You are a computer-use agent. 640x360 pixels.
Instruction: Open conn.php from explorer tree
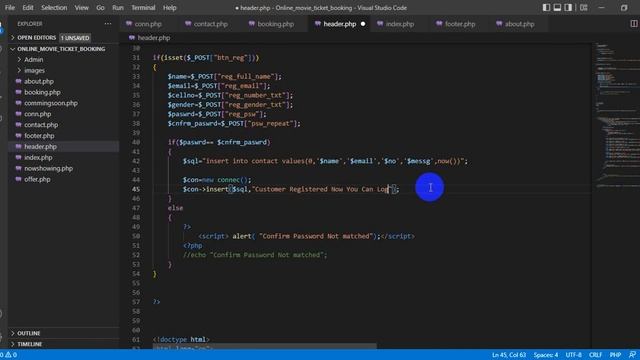coord(38,114)
